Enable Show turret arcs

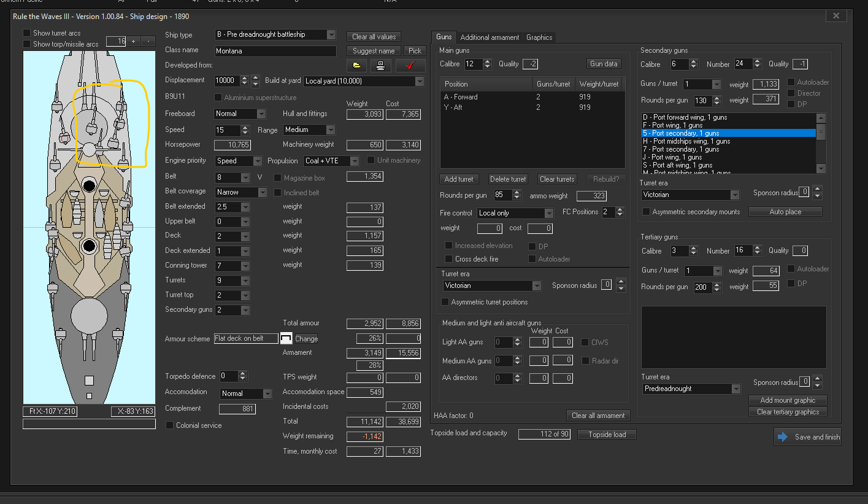coord(26,33)
